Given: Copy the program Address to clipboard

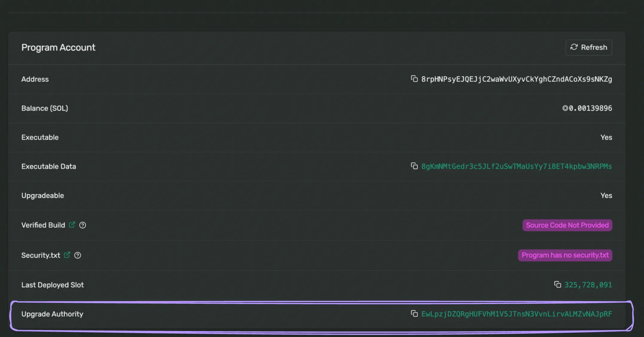Looking at the screenshot, I should point(414,79).
